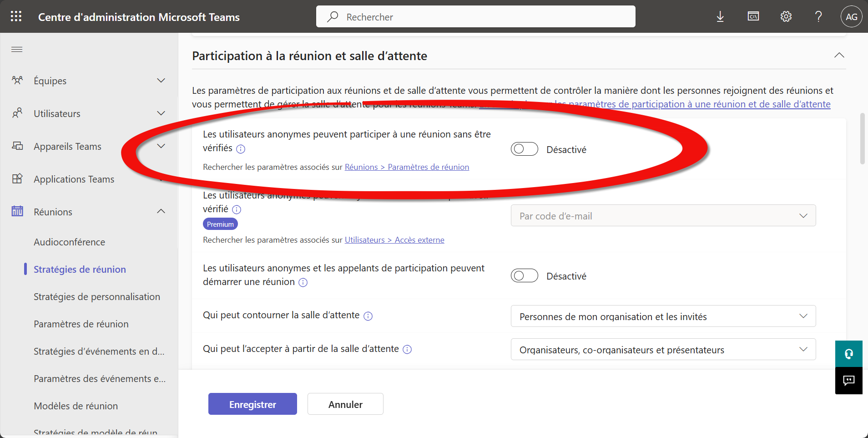Click the feedback chat icon
The height and width of the screenshot is (438, 868).
coord(848,381)
